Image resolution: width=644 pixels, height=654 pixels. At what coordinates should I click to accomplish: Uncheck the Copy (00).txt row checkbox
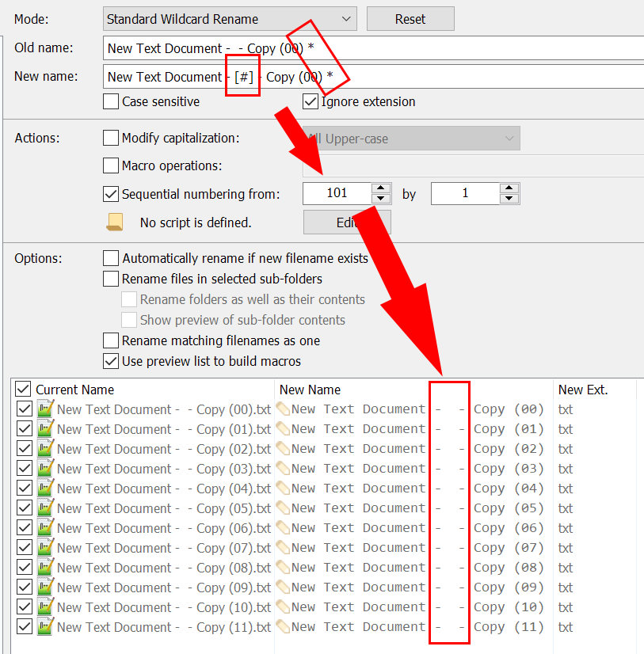tap(25, 409)
